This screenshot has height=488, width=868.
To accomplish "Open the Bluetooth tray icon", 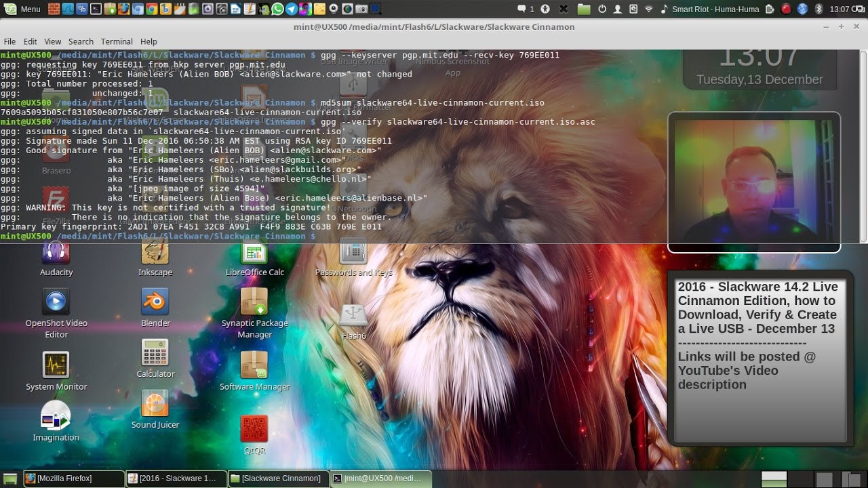I will coord(818,9).
